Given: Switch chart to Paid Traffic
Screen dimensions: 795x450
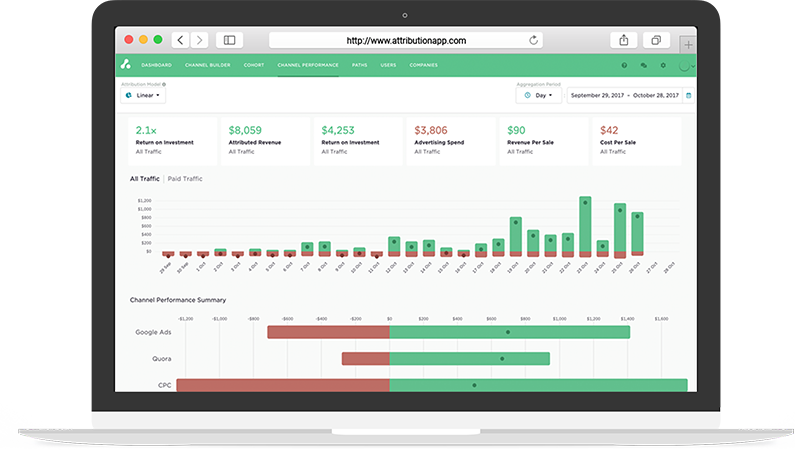Looking at the screenshot, I should 185,179.
